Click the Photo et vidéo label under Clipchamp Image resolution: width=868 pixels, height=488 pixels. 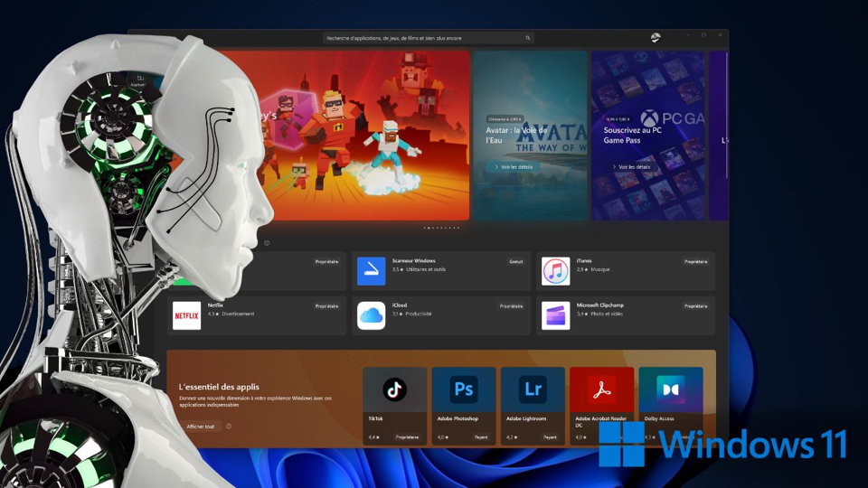click(x=606, y=314)
